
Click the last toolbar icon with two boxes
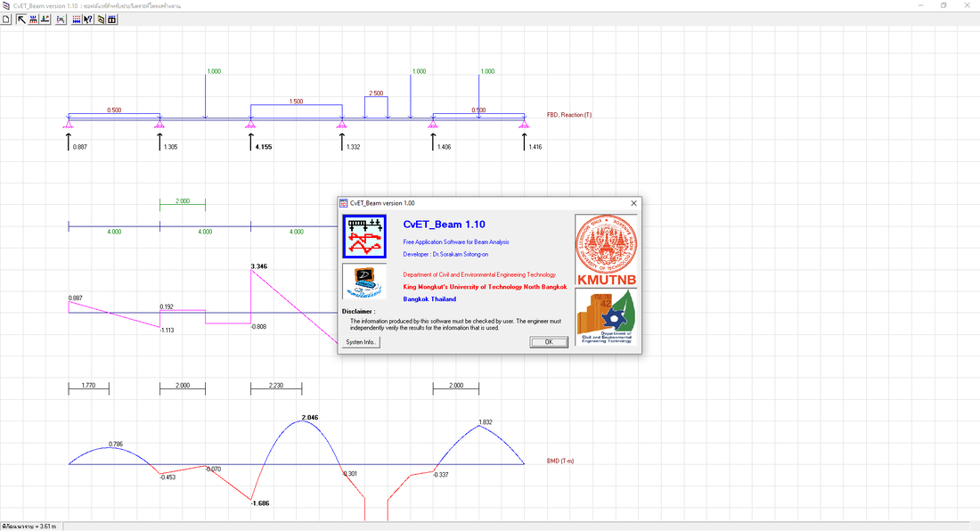click(x=112, y=20)
